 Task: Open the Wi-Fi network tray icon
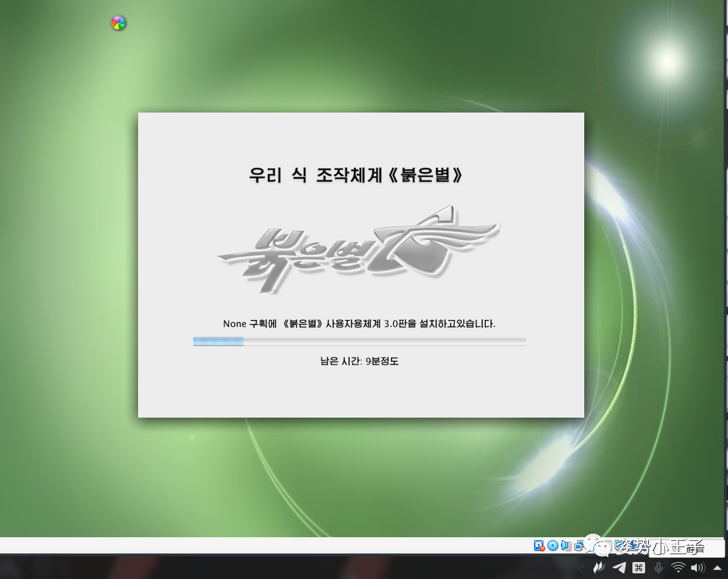[x=678, y=567]
